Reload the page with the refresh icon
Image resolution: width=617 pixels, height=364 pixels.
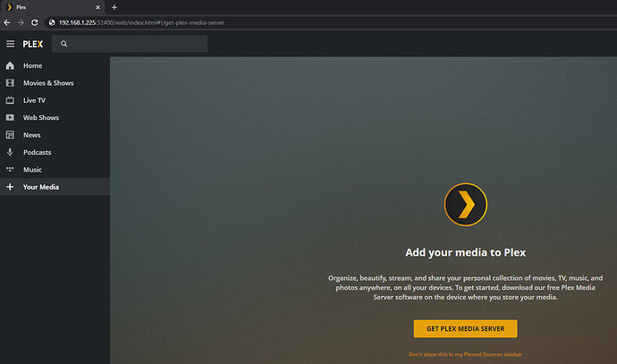pyautogui.click(x=35, y=23)
